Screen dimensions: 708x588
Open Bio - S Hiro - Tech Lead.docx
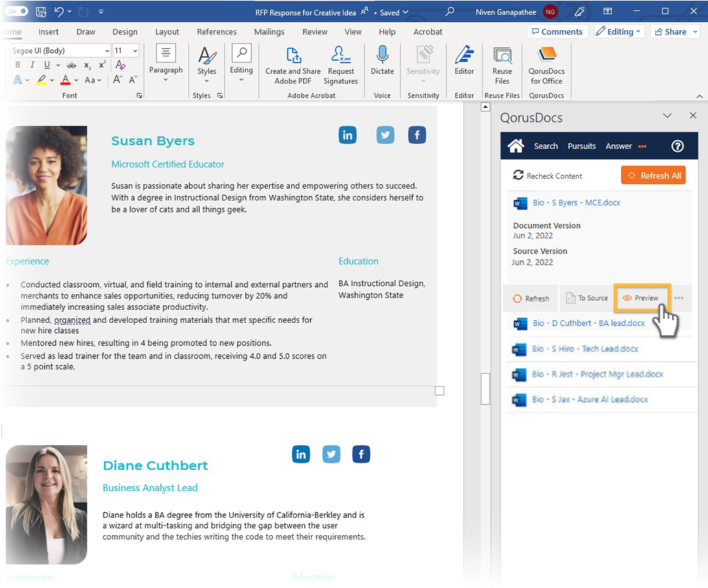(x=584, y=349)
